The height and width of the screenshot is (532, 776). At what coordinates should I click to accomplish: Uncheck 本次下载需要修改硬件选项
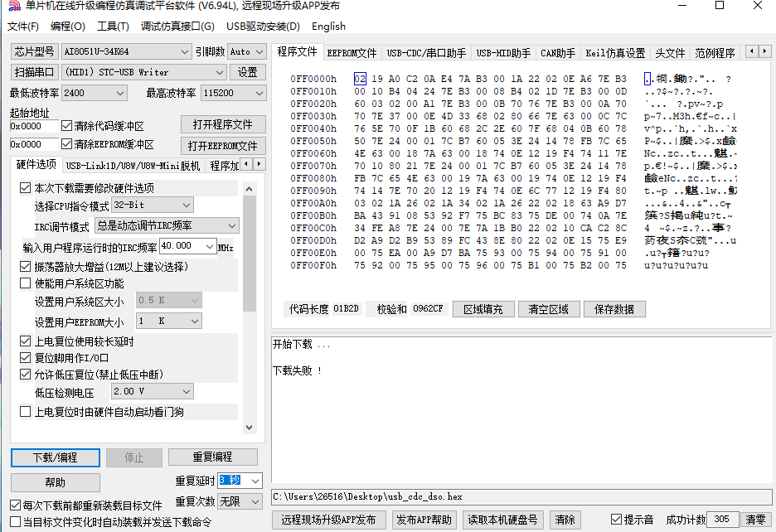point(25,187)
